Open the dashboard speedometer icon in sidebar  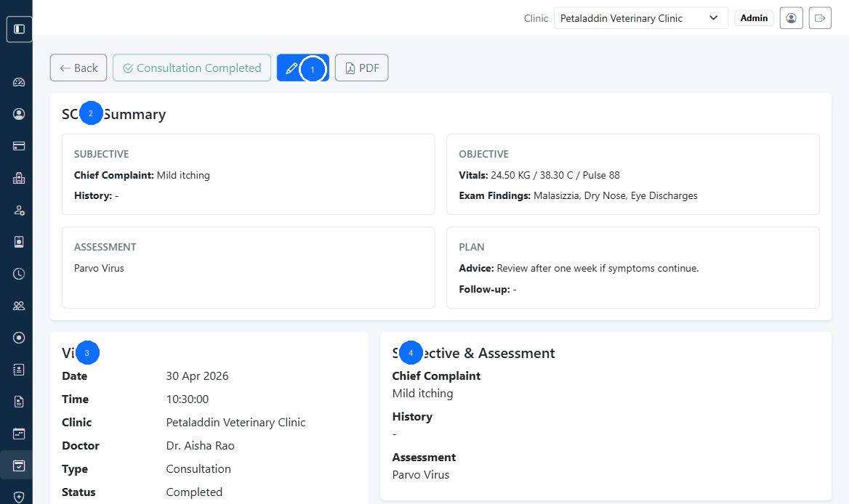(19, 82)
